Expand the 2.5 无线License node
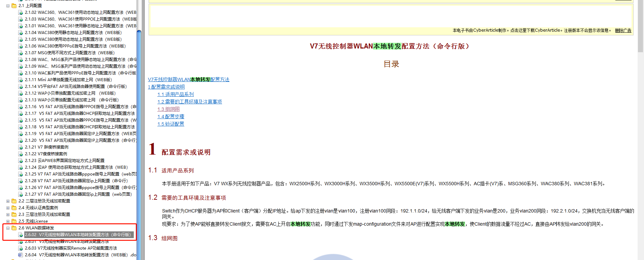The width and height of the screenshot is (644, 260). tap(8, 221)
